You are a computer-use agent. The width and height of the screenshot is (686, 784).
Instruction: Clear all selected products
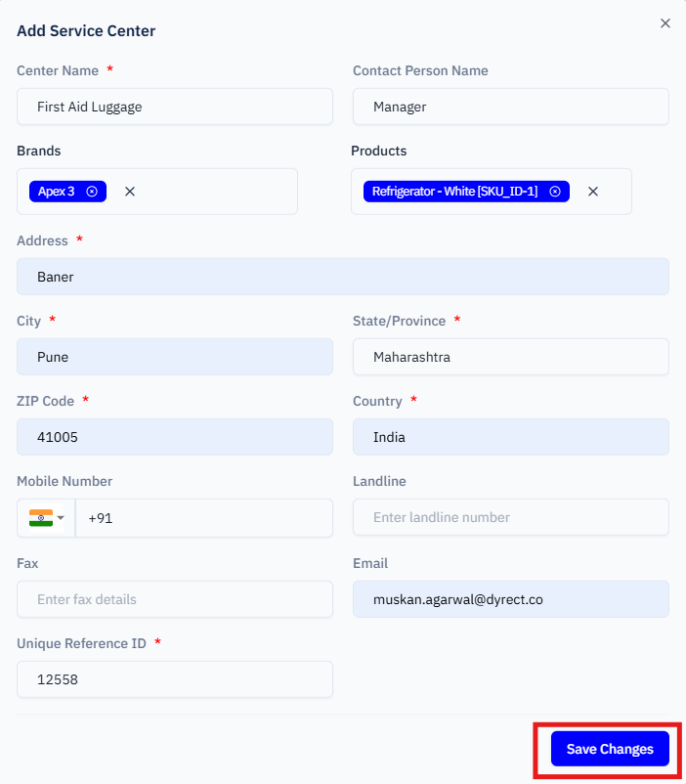593,192
